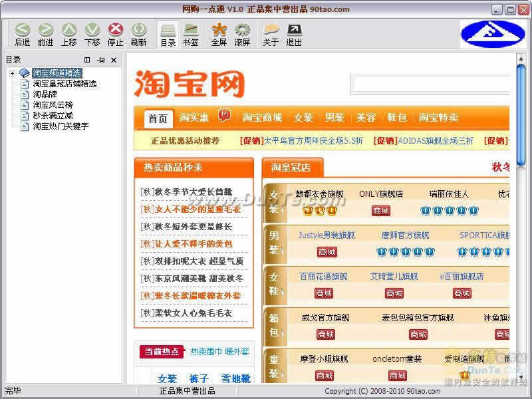
Task: Open the 淘实惠 navigation tab
Action: pyautogui.click(x=194, y=118)
